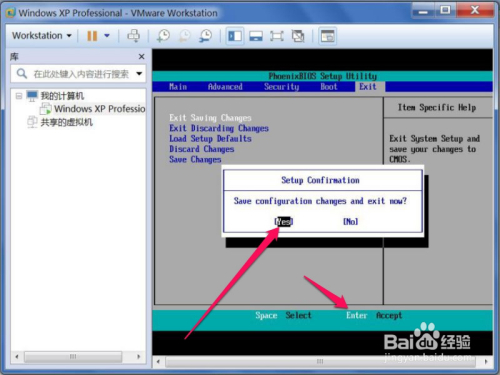Collapse the 我的计算机 tree node
The image size is (500, 375).
point(19,96)
